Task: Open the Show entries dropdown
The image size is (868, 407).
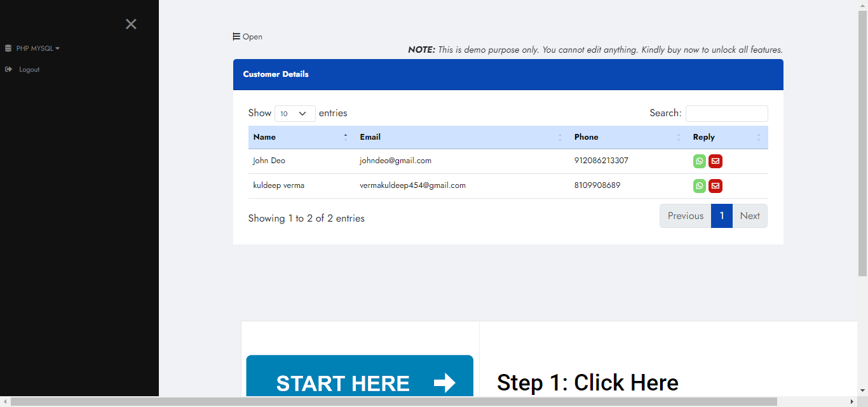Action: 295,113
